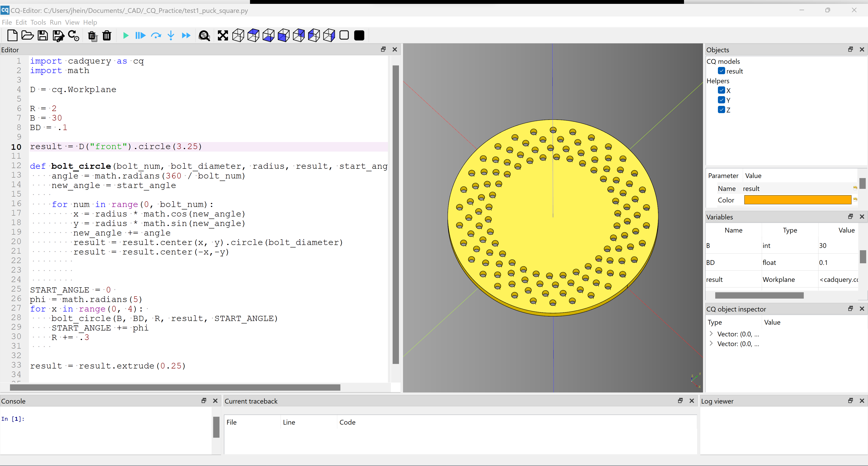Toggle the X axis helper checkbox
The image size is (868, 466).
point(721,90)
